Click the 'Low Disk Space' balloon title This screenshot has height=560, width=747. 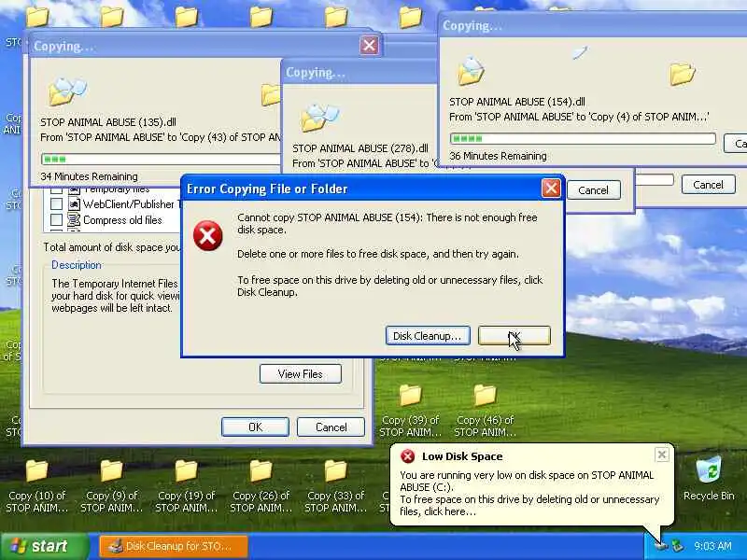[462, 456]
